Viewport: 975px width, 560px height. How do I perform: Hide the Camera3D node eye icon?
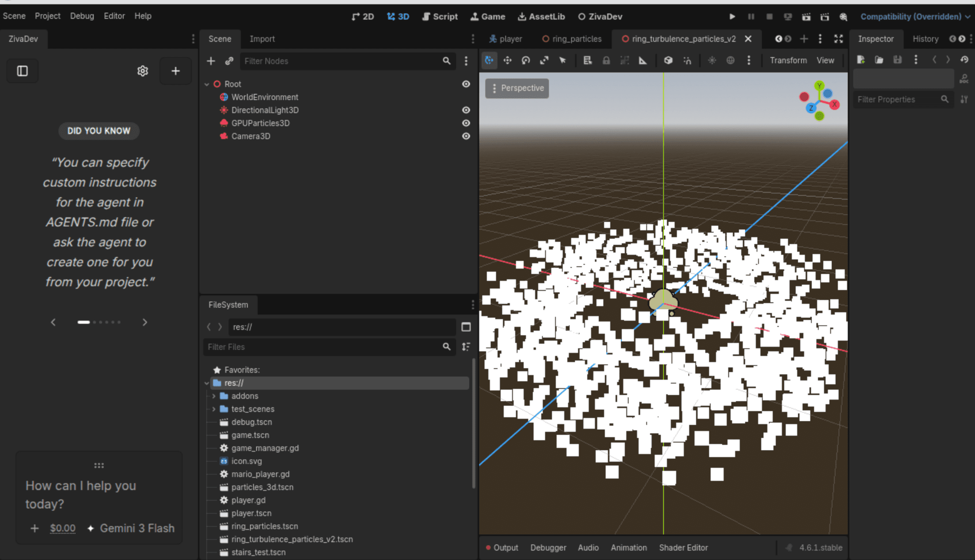click(466, 136)
